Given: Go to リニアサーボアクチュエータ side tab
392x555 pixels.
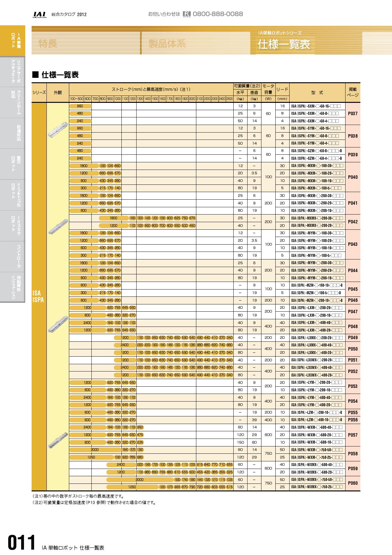Looking at the screenshot, I should coord(13,71).
